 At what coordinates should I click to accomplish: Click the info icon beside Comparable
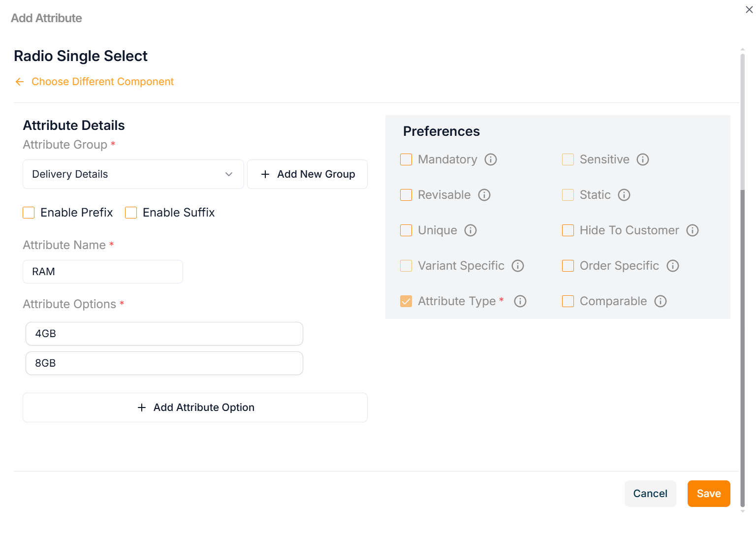pos(661,301)
